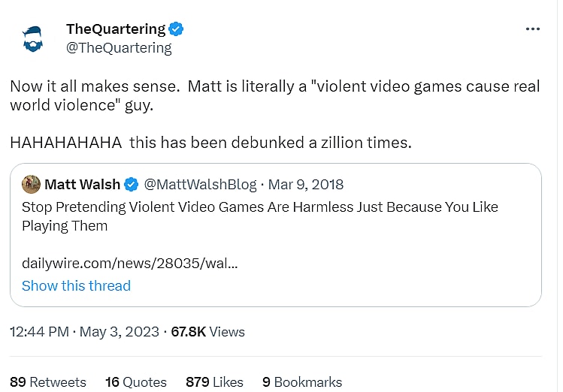Viewport: 563px width, 392px height.
Task: Open Matt Walsh's name in quoted tweet
Action: pyautogui.click(x=82, y=184)
